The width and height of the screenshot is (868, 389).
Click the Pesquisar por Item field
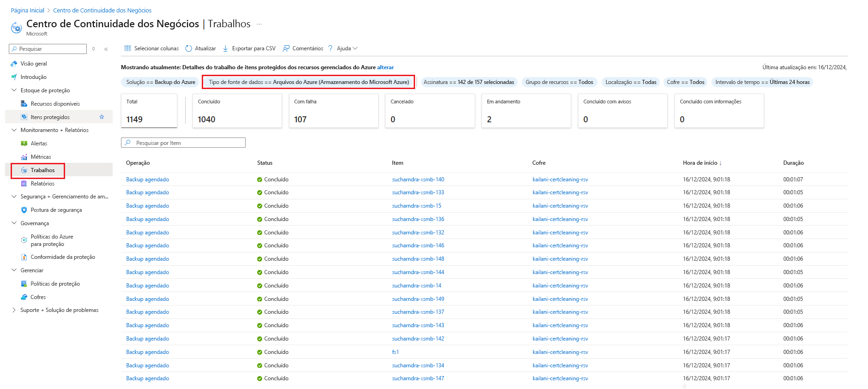coord(183,143)
